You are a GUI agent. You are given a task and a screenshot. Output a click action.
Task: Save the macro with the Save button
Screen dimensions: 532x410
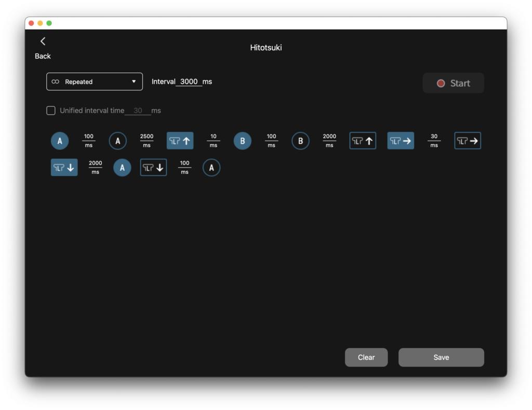[x=441, y=357]
